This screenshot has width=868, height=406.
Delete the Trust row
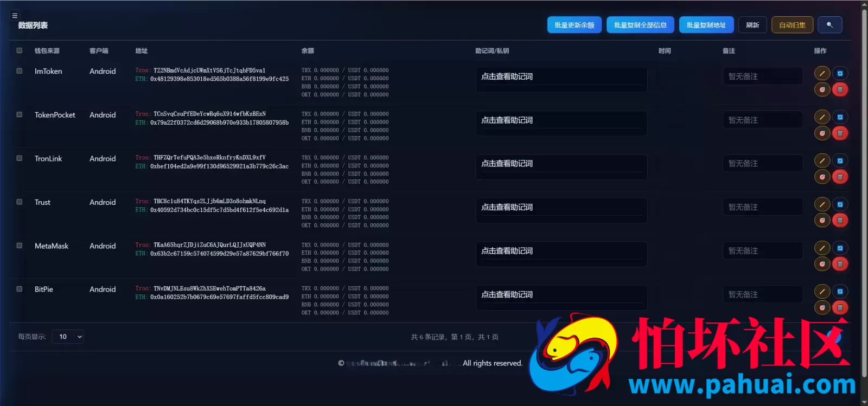[840, 221]
